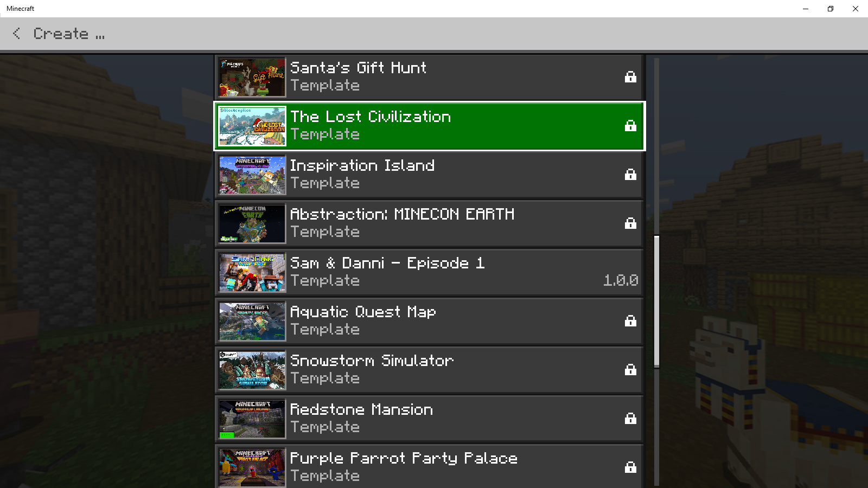The image size is (868, 488).
Task: Pick the Redstone Mansion template title
Action: click(x=361, y=409)
